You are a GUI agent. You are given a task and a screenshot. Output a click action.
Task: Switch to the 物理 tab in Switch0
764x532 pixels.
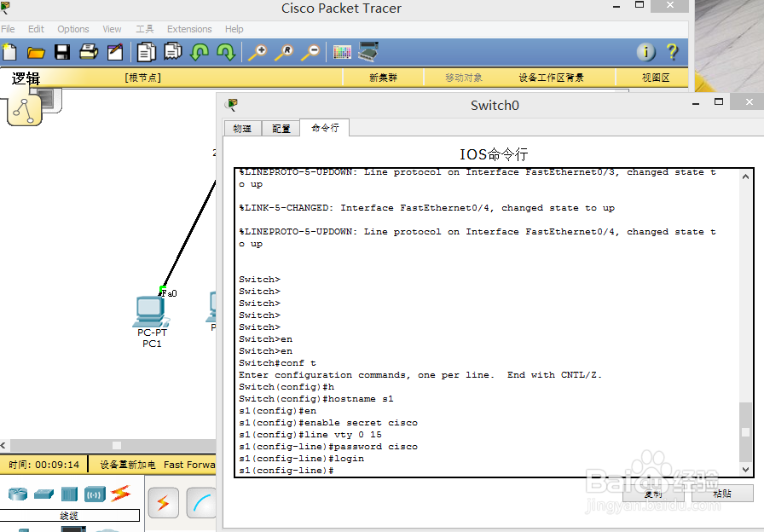click(x=242, y=128)
